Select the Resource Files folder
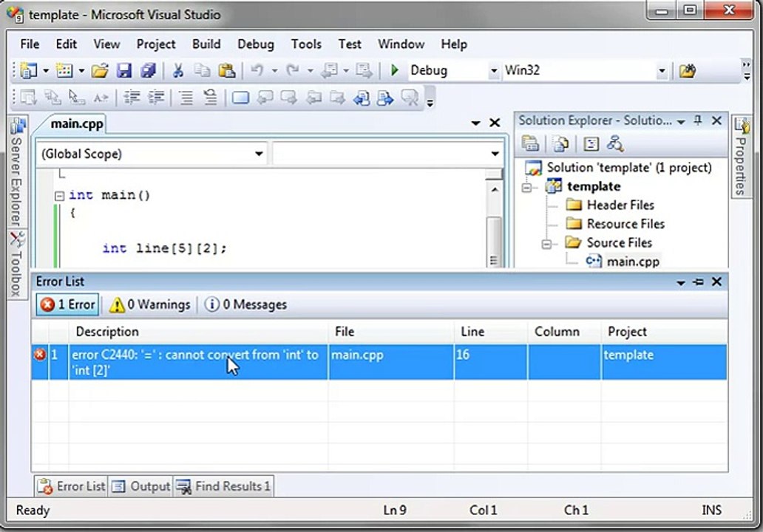This screenshot has height=532, width=763. point(625,224)
